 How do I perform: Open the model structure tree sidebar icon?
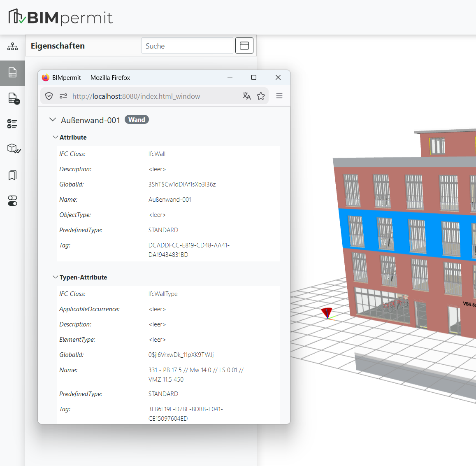[x=12, y=47]
